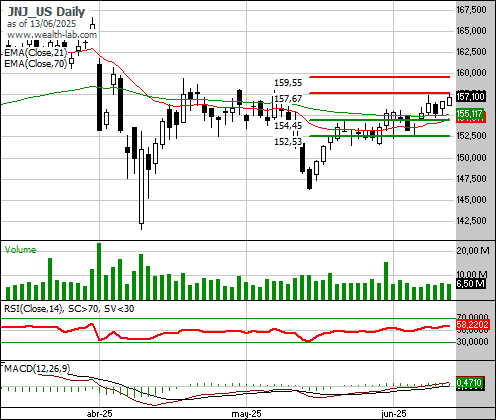
Task: Click the may-25 date axis label
Action: [246, 414]
